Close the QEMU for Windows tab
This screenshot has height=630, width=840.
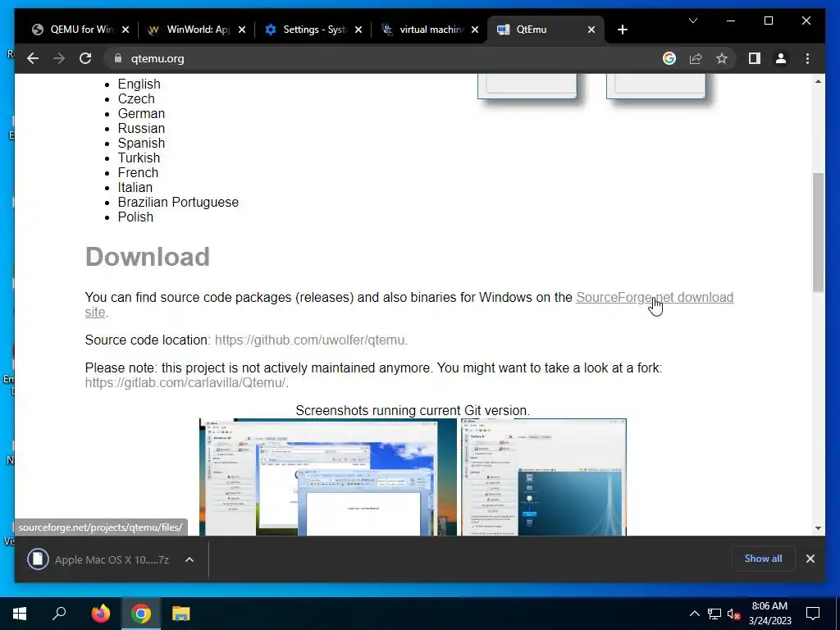tap(126, 30)
